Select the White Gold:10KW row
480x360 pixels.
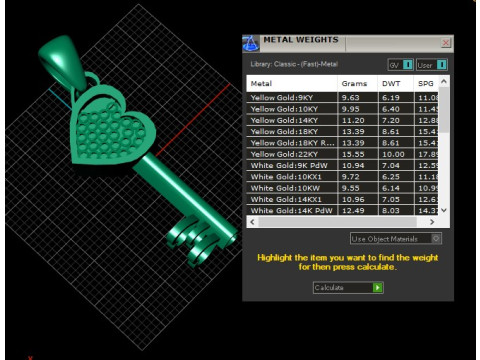click(x=343, y=188)
